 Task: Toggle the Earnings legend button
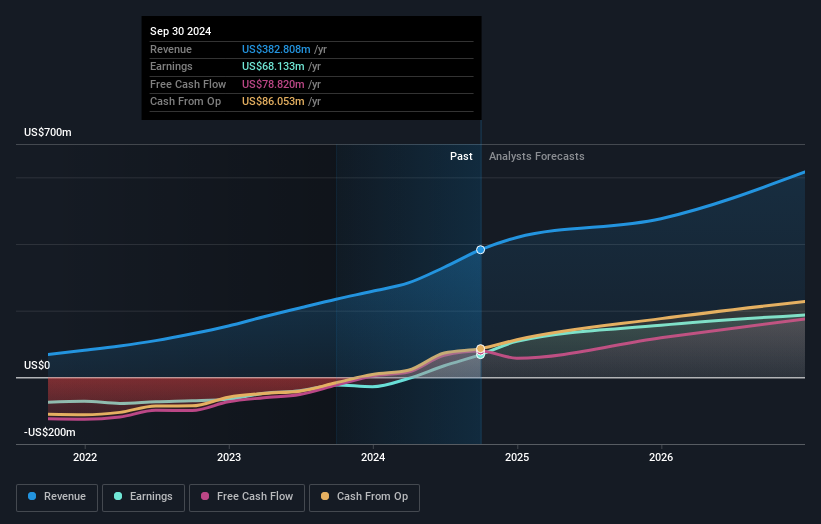click(x=143, y=497)
